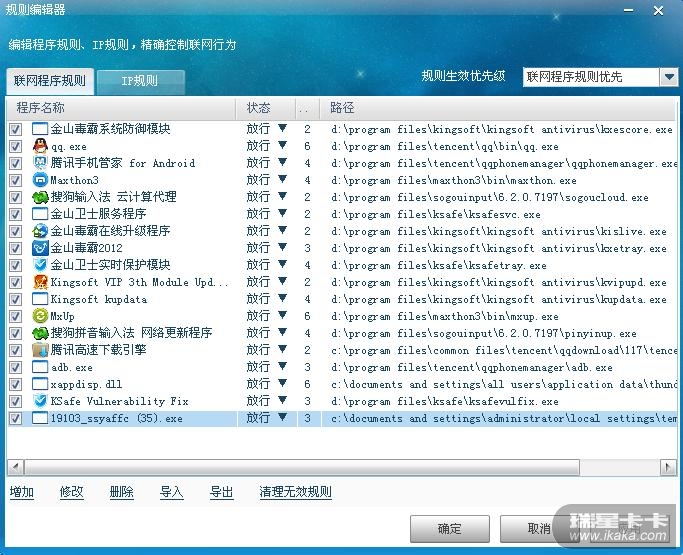Click the QQ penguin icon for qq.exe
This screenshot has width=683, height=555.
click(40, 146)
